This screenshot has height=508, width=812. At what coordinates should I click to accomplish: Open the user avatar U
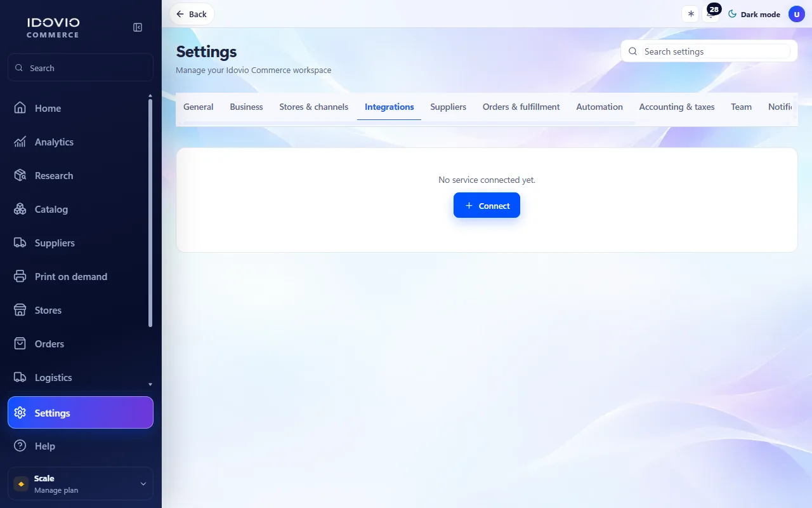(x=797, y=14)
